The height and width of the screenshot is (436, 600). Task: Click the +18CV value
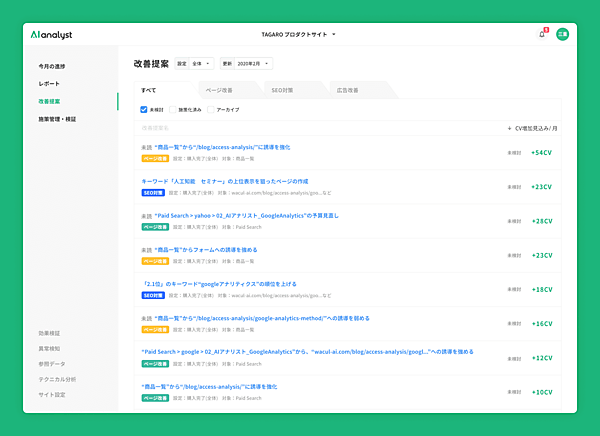point(542,290)
